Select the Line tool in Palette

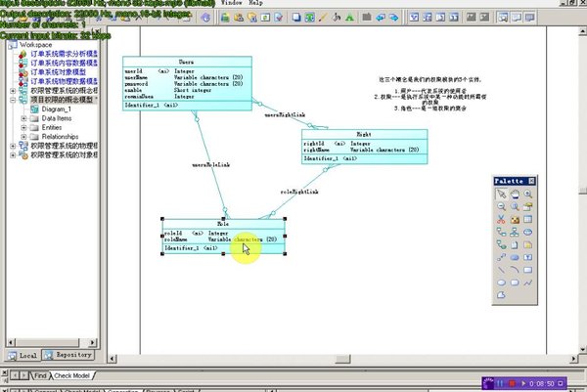501,270
